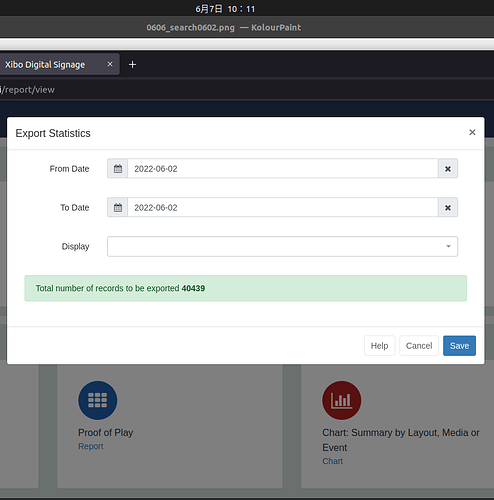Clear the To Date field
This screenshot has width=494, height=500.
coord(448,208)
